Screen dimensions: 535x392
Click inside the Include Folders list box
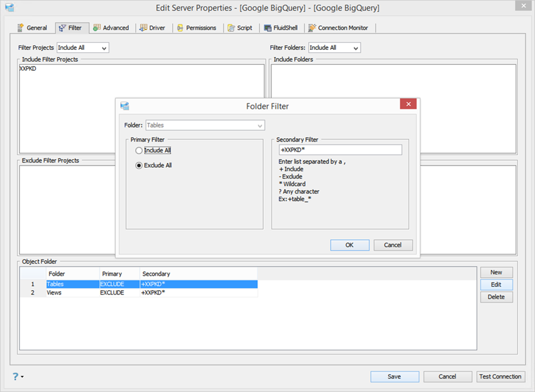[393, 109]
